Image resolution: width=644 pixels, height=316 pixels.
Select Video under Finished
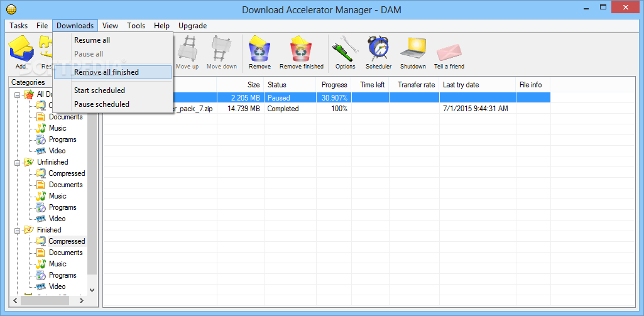(x=57, y=286)
